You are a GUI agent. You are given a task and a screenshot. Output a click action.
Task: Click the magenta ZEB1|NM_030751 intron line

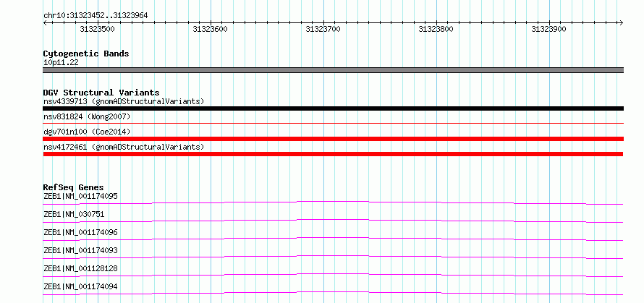point(334,221)
